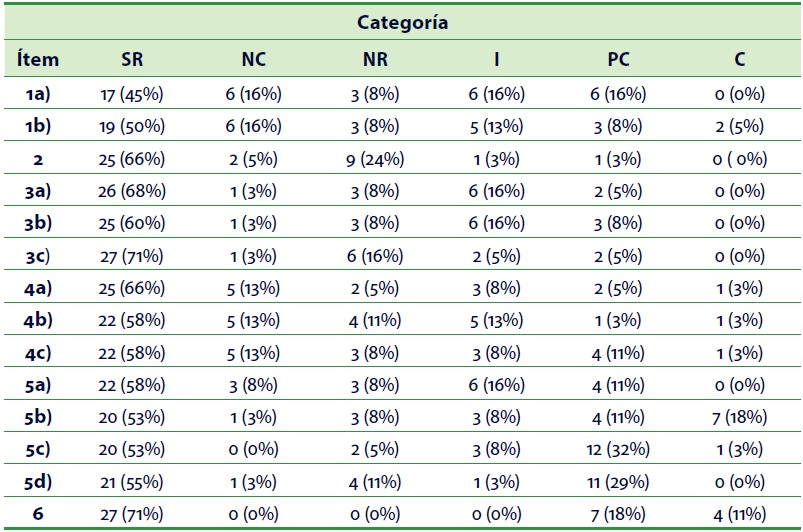Select the Ítem column header
Image resolution: width=803 pixels, height=532 pixels.
[38, 59]
